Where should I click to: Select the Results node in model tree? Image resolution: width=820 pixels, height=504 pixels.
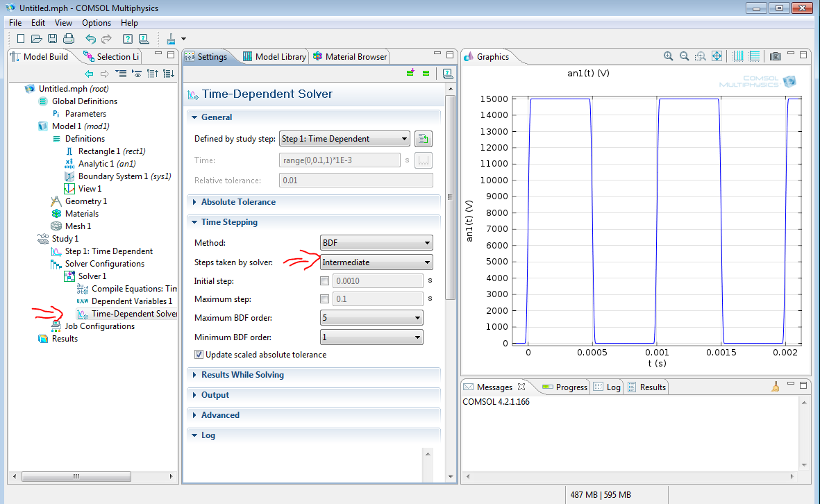(x=65, y=339)
